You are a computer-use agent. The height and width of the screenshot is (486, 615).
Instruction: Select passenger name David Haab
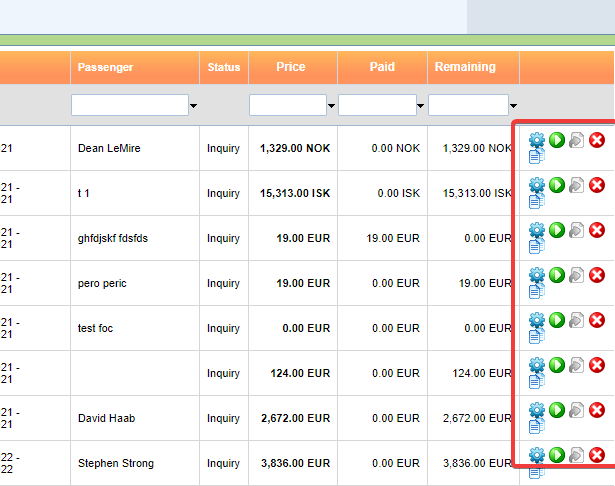(x=106, y=418)
